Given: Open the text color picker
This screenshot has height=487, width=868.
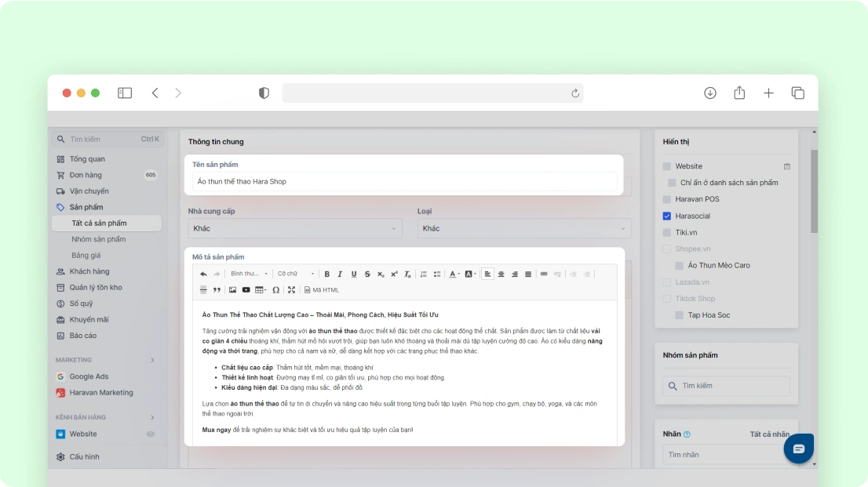Looking at the screenshot, I should [x=454, y=274].
